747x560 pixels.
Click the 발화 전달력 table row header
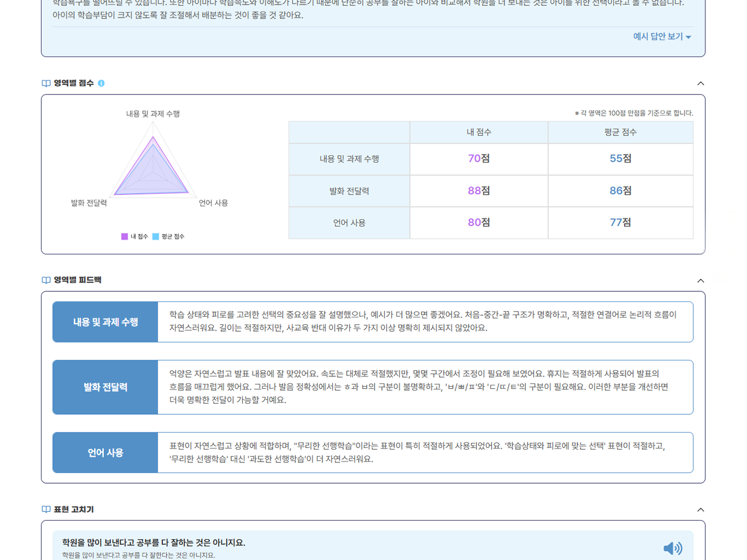349,191
